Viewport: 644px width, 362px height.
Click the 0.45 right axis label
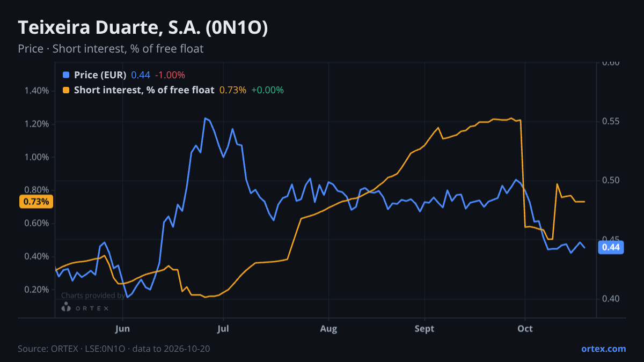611,239
